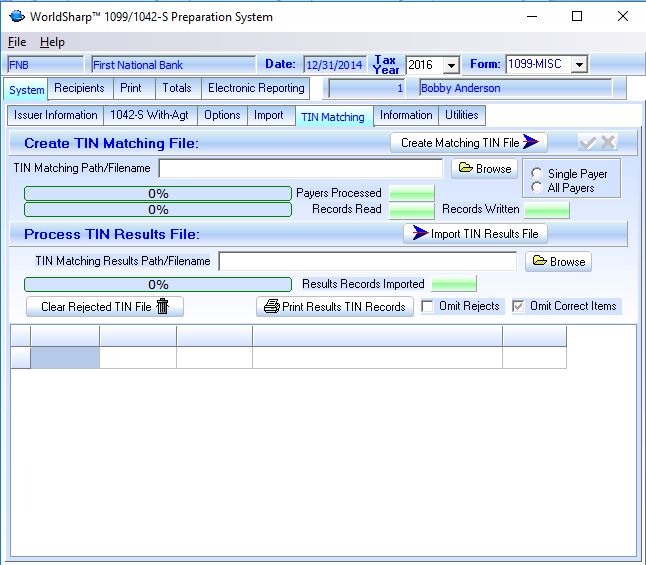Expand the Form 1099-MISC dropdown

point(579,65)
